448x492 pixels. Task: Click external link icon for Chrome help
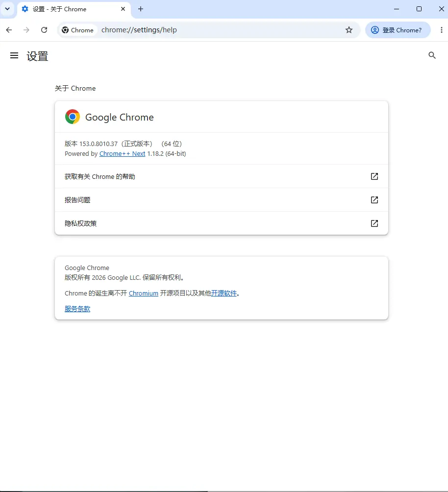(x=374, y=176)
